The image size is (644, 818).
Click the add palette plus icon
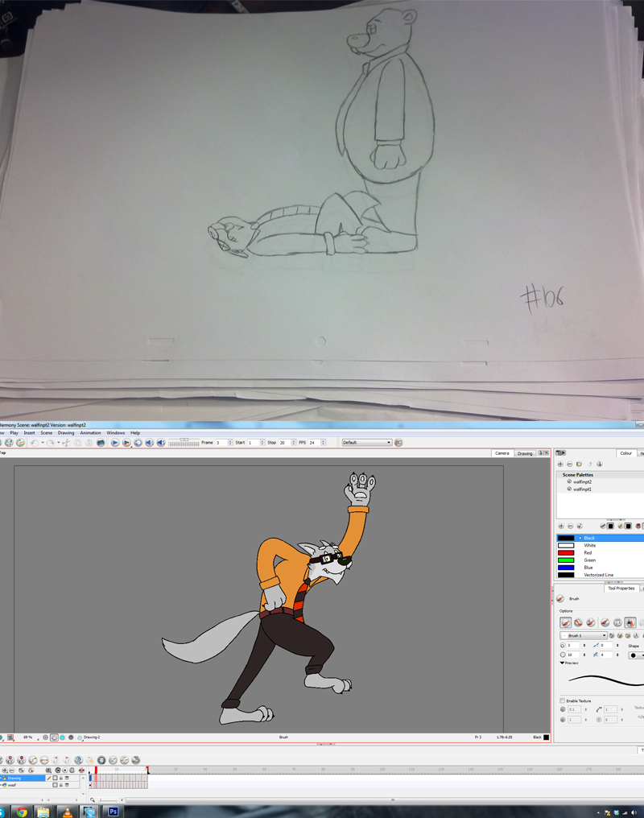pos(560,464)
